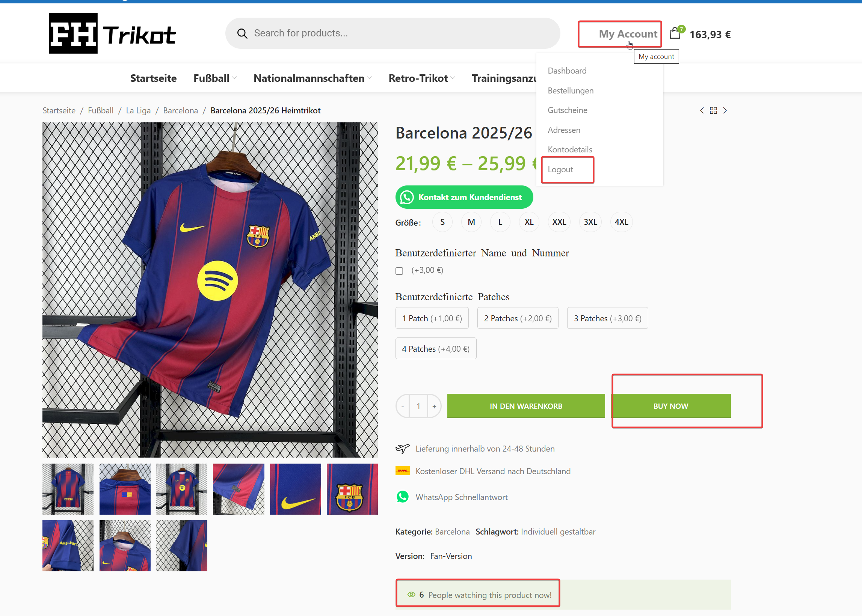Image resolution: width=862 pixels, height=616 pixels.
Task: Expand the Nationalmannschaften dropdown
Action: pyautogui.click(x=312, y=78)
